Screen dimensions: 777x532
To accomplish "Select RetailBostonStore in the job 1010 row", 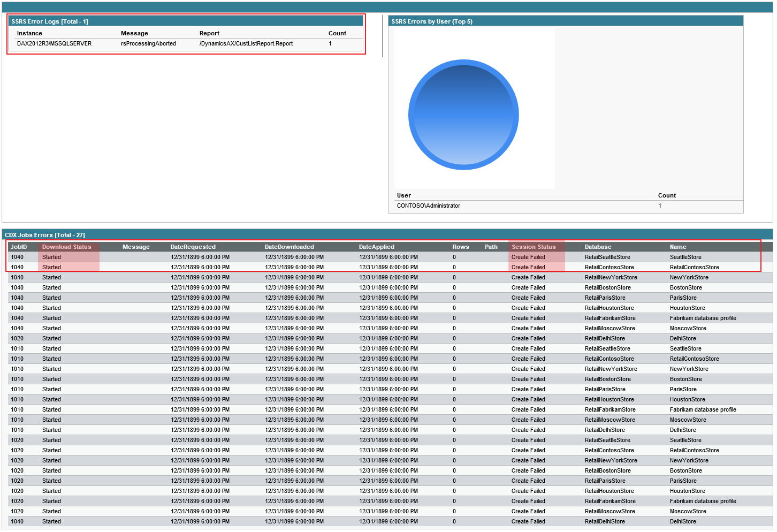I will [x=608, y=379].
